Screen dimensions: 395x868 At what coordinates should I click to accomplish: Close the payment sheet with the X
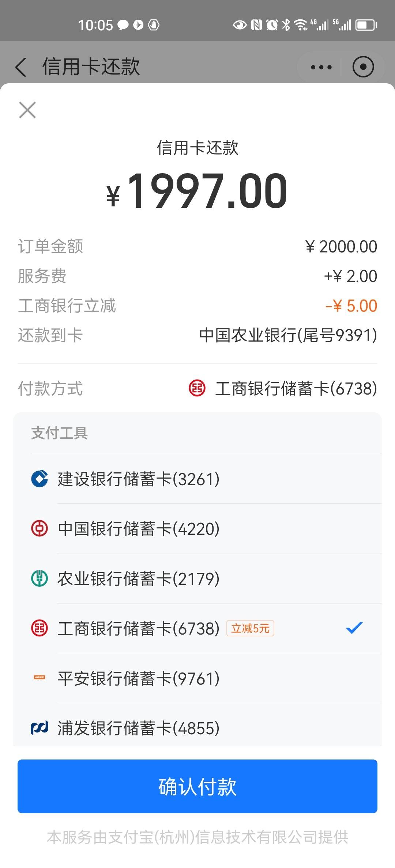pyautogui.click(x=27, y=110)
